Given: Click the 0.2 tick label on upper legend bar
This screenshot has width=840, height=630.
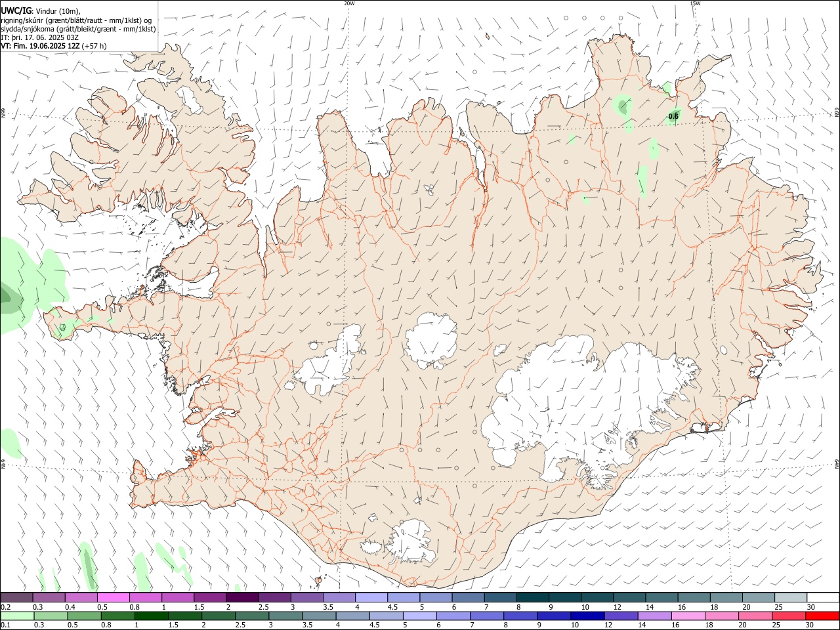Looking at the screenshot, I should (x=6, y=607).
